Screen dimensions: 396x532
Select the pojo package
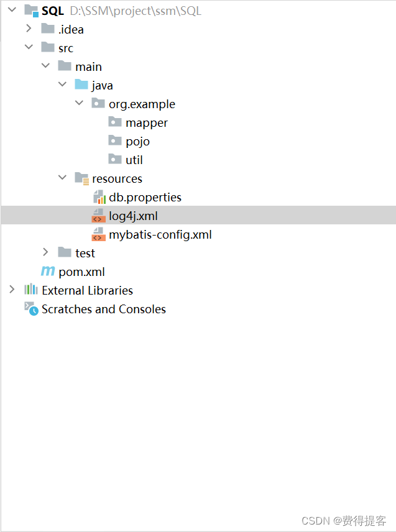coord(137,141)
